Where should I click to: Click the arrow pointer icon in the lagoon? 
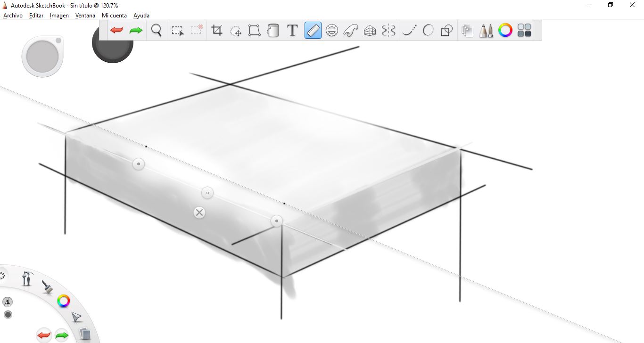pos(76,317)
